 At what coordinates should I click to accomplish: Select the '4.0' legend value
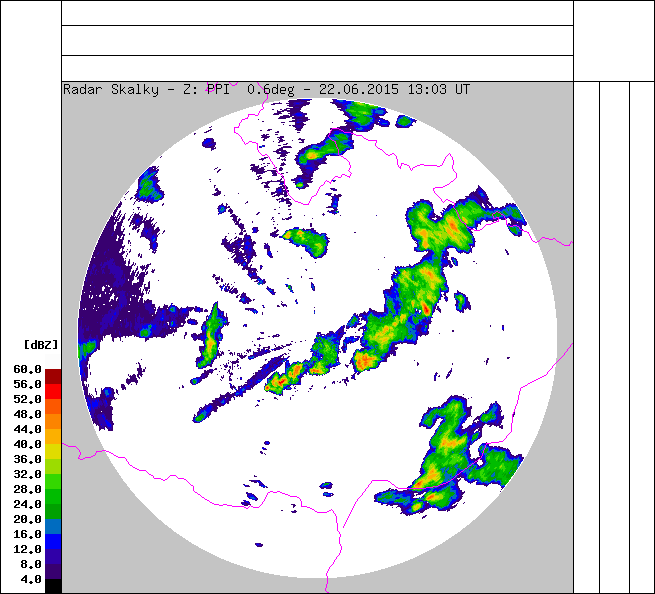click(x=31, y=579)
